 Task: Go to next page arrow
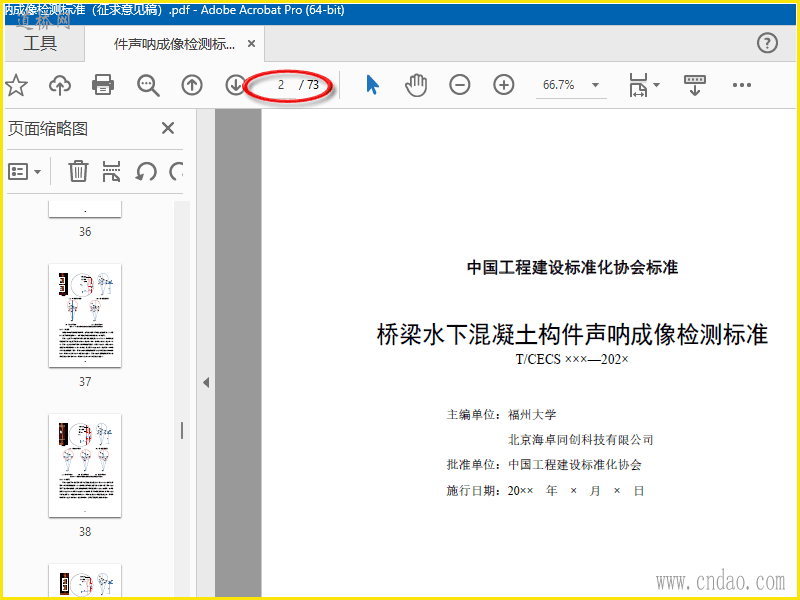tap(235, 85)
